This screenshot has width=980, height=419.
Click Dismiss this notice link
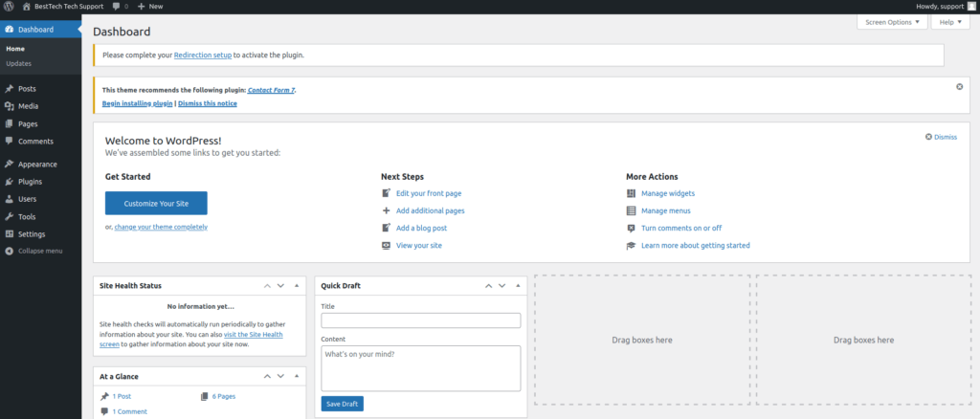pyautogui.click(x=208, y=103)
